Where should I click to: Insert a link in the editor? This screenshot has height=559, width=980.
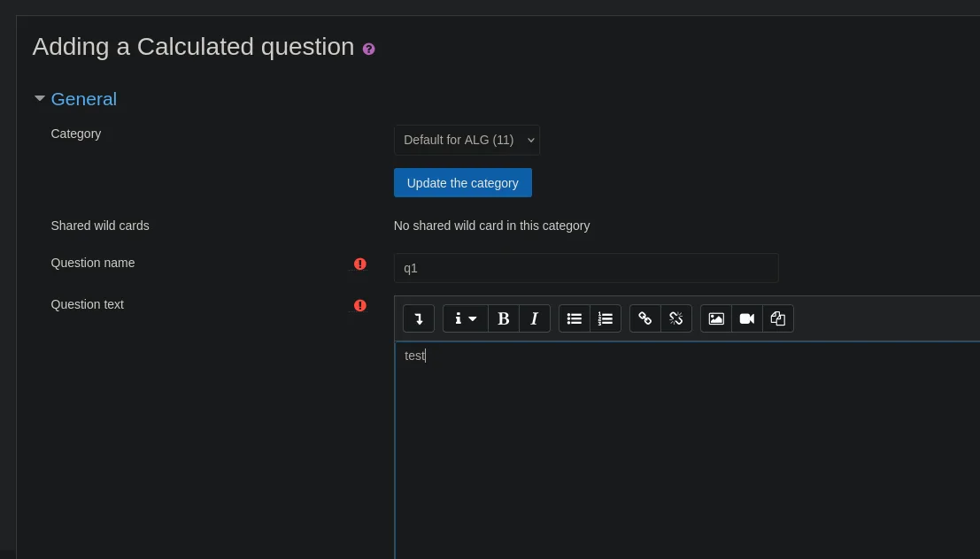click(645, 318)
